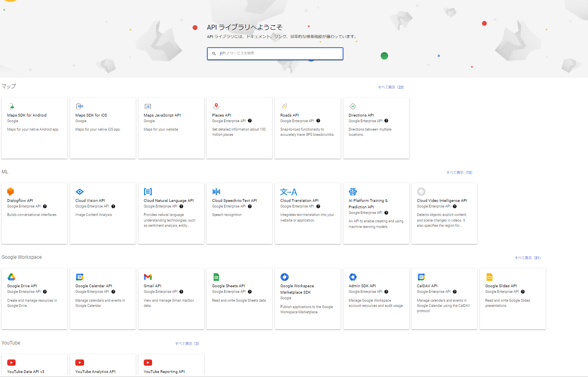Click the help icon beside Google Slides API

point(523,292)
